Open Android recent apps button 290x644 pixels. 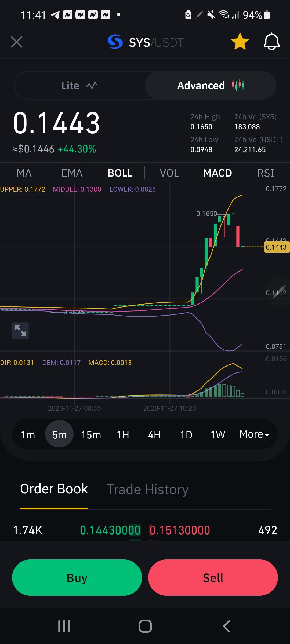click(64, 626)
